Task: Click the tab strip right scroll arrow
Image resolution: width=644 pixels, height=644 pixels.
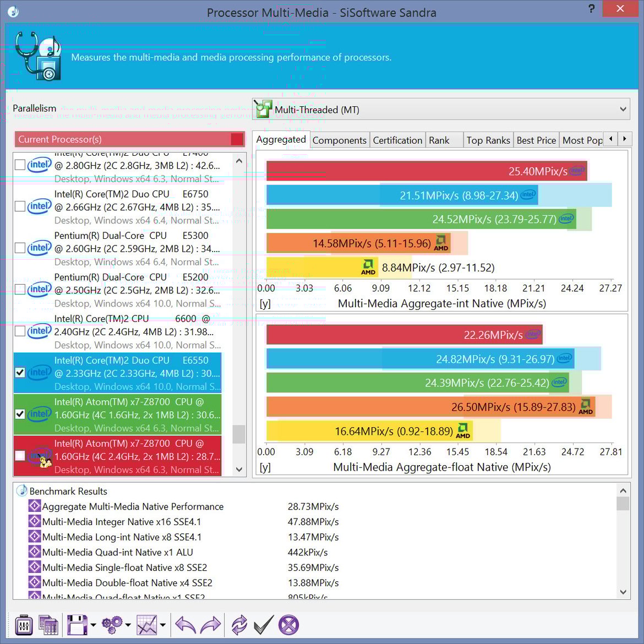Action: [625, 139]
